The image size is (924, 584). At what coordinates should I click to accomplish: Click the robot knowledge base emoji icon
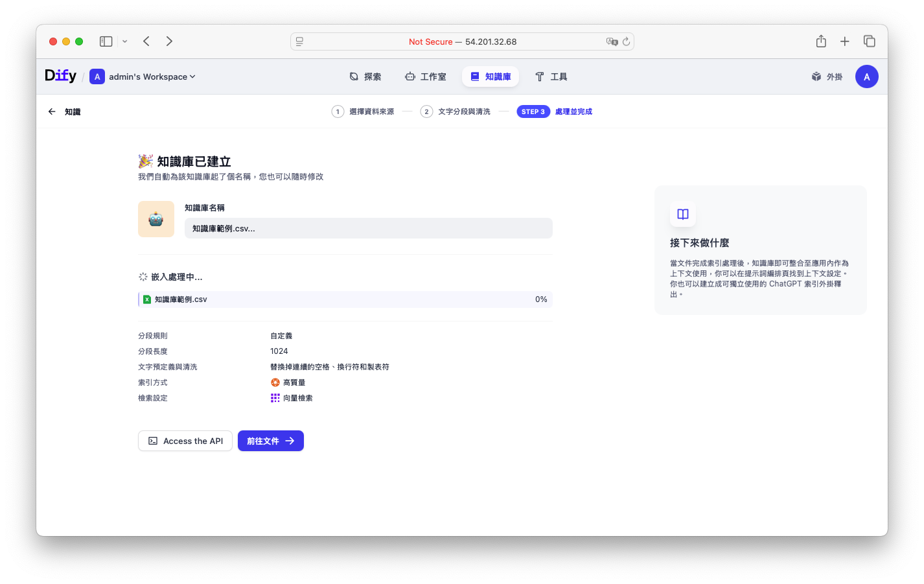click(x=156, y=219)
